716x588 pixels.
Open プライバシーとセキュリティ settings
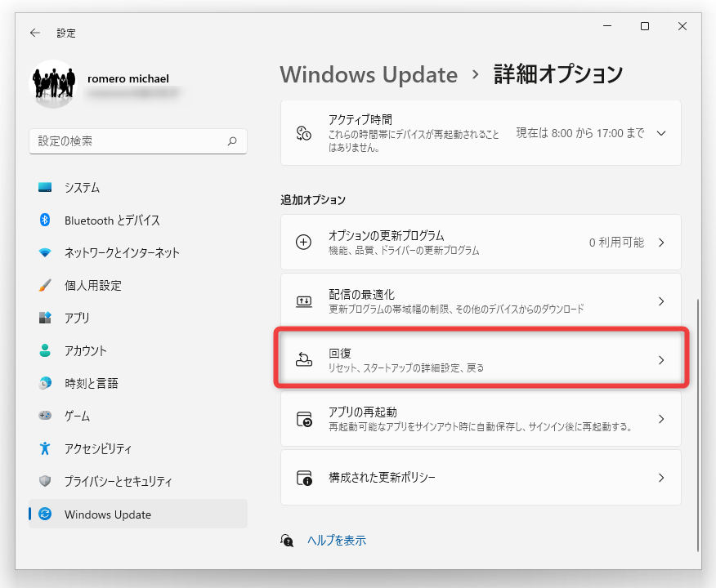tap(138, 481)
